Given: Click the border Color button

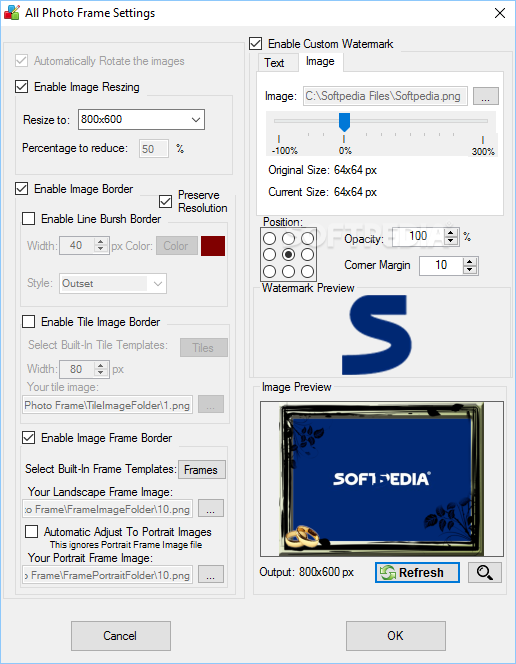Looking at the screenshot, I should pyautogui.click(x=177, y=246).
